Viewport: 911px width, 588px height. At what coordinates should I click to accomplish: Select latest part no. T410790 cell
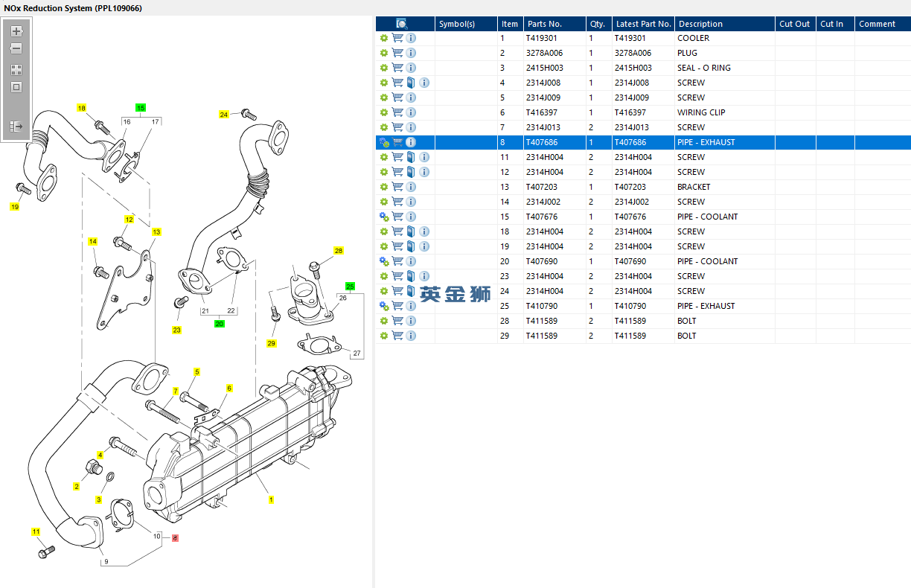pyautogui.click(x=643, y=306)
